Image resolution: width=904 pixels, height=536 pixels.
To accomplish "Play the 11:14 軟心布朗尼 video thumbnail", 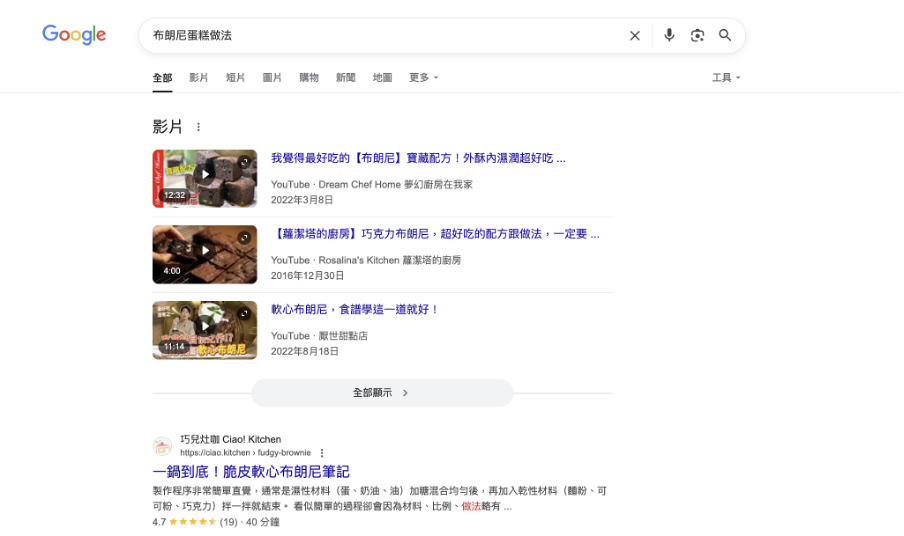I will 205,330.
